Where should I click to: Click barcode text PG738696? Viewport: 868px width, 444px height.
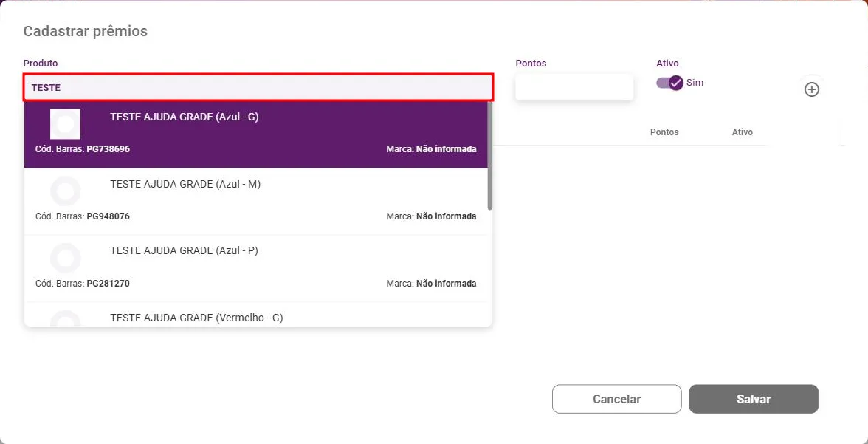coord(108,149)
